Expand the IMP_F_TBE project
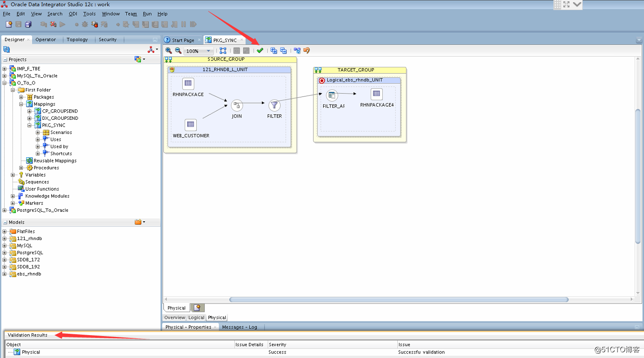Image resolution: width=644 pixels, height=358 pixels. 5,69
